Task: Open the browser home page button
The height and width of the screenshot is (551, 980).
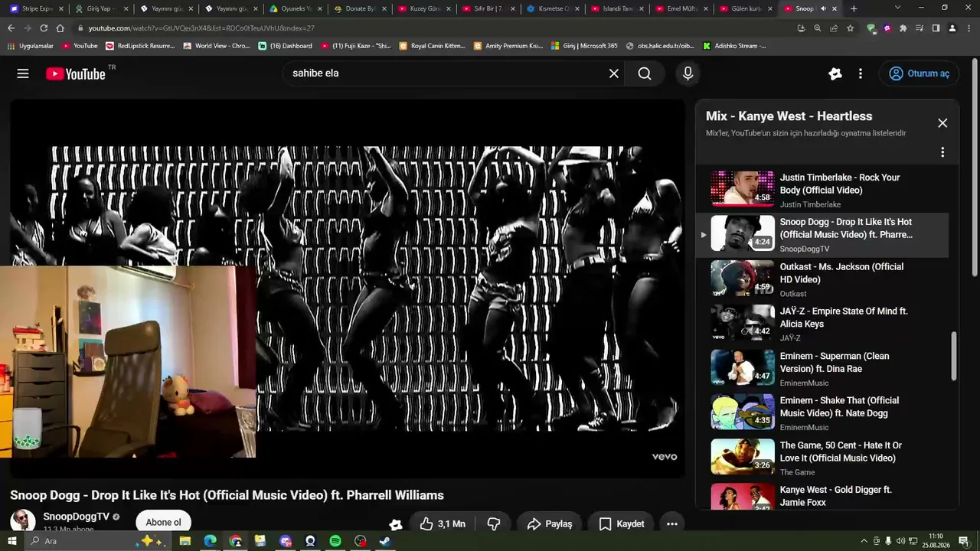Action: [60, 28]
